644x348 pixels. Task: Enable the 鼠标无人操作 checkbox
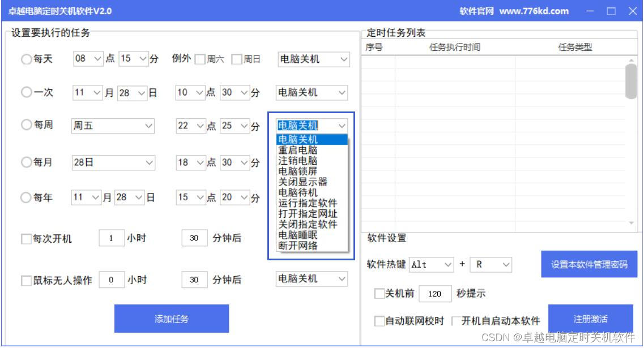[x=26, y=281]
